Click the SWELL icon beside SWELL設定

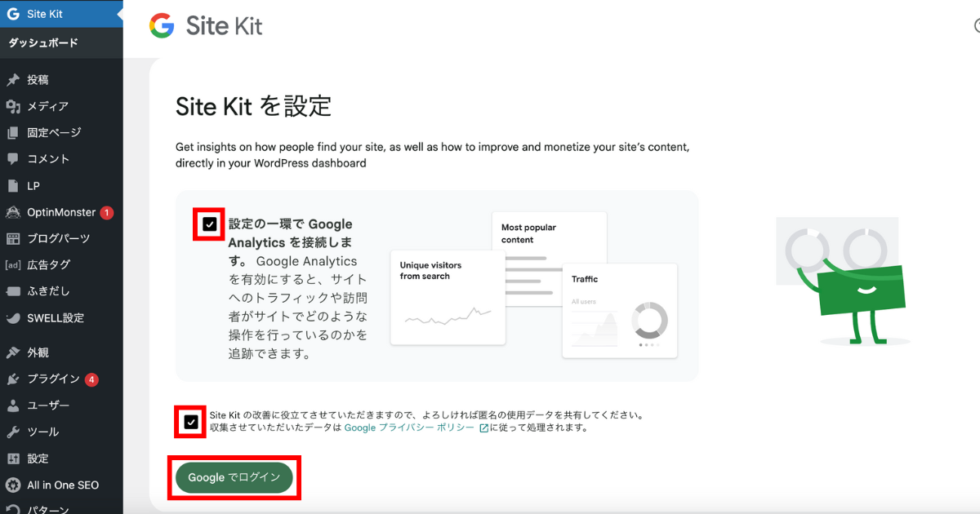point(12,318)
